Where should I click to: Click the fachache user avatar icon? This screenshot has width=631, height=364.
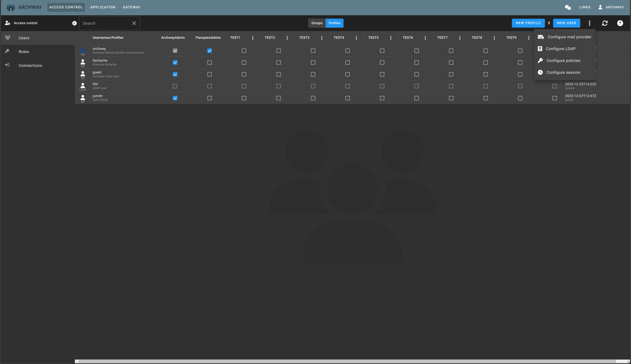[83, 62]
